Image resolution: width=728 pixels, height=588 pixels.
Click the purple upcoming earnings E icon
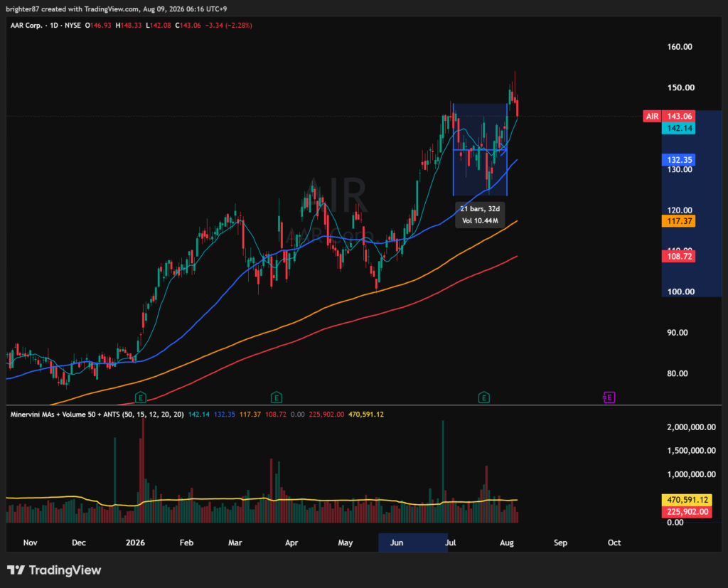609,397
